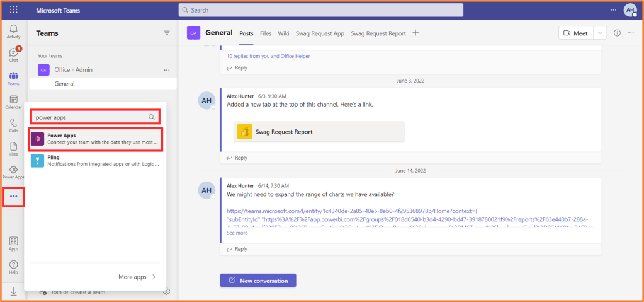Open Calls in the sidebar
This screenshot has height=302, width=644.
coord(13,125)
